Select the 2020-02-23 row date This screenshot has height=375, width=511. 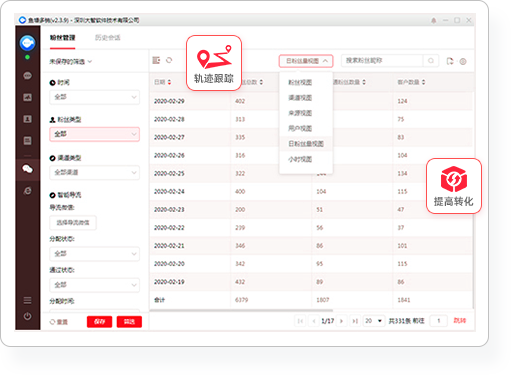pos(169,210)
